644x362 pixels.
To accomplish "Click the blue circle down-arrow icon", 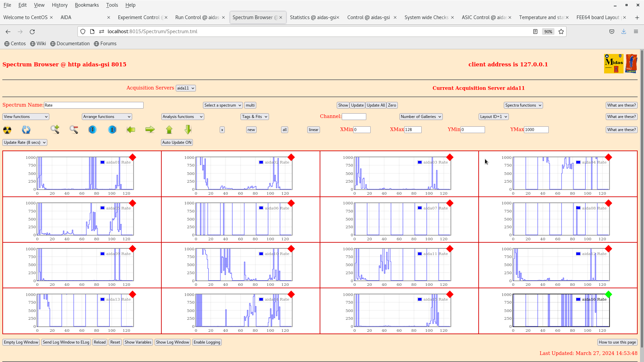I will click(x=93, y=130).
